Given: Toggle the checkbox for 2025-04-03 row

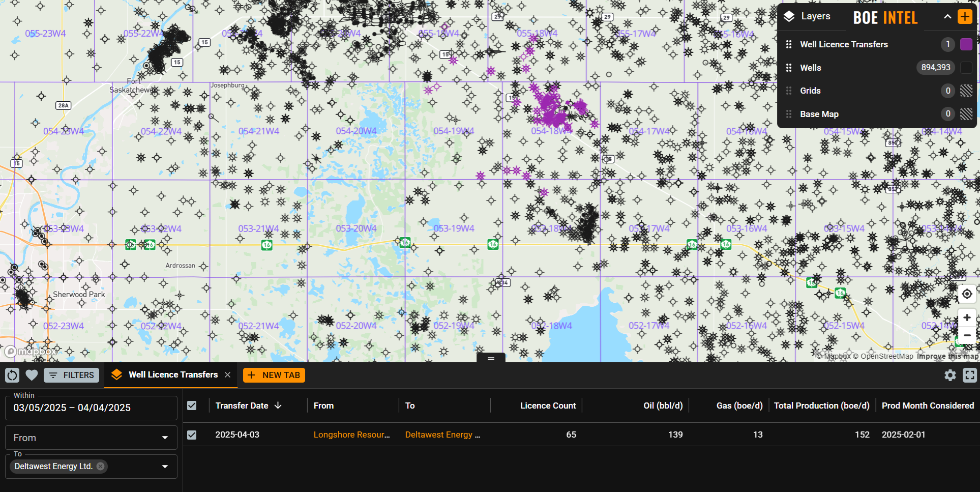Looking at the screenshot, I should pyautogui.click(x=192, y=435).
